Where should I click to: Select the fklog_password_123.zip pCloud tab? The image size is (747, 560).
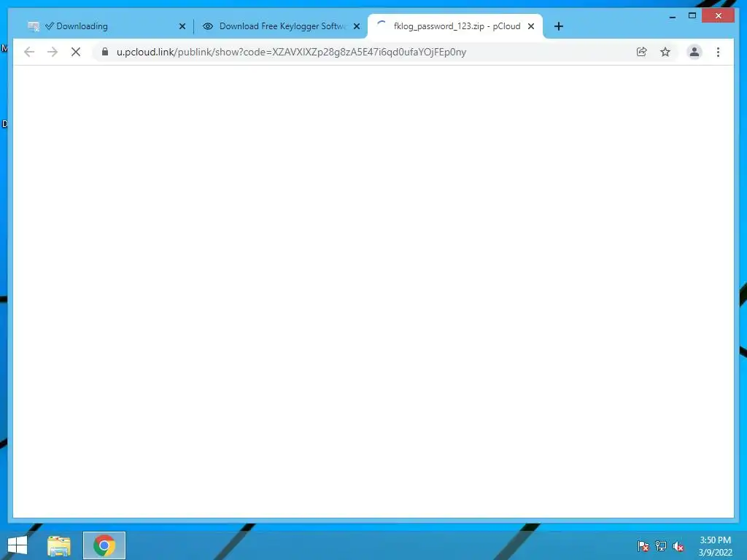(x=455, y=26)
